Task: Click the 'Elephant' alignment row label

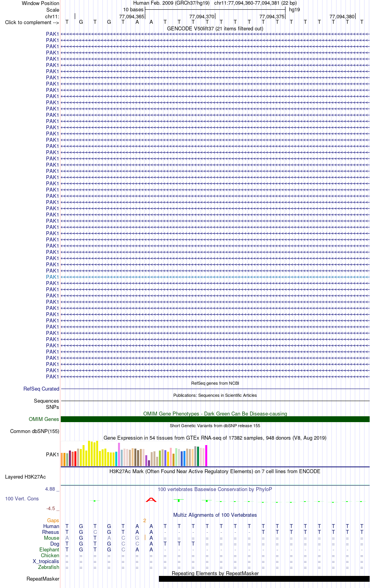Action: [49, 549]
